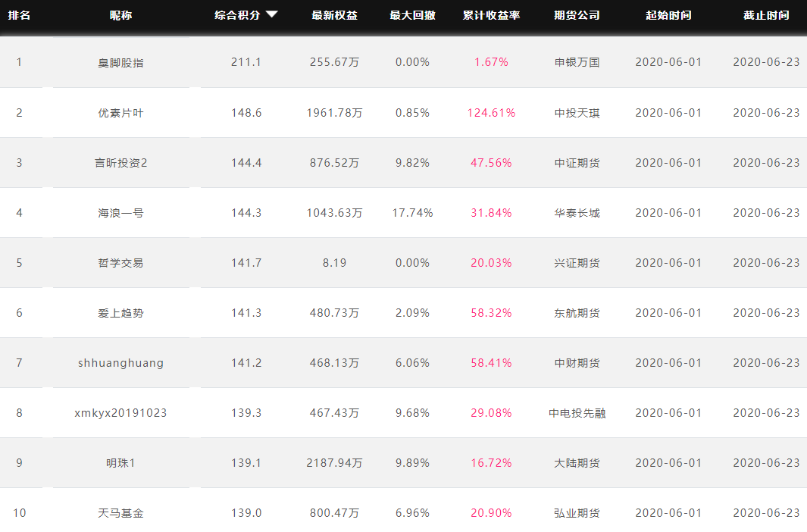Select futures company 中投天琪
807x532 pixels.
tap(577, 113)
